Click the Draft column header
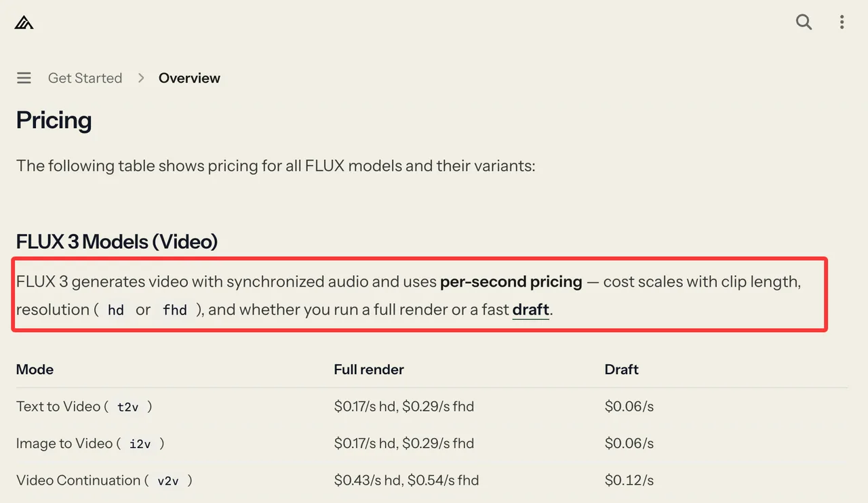 pos(622,369)
